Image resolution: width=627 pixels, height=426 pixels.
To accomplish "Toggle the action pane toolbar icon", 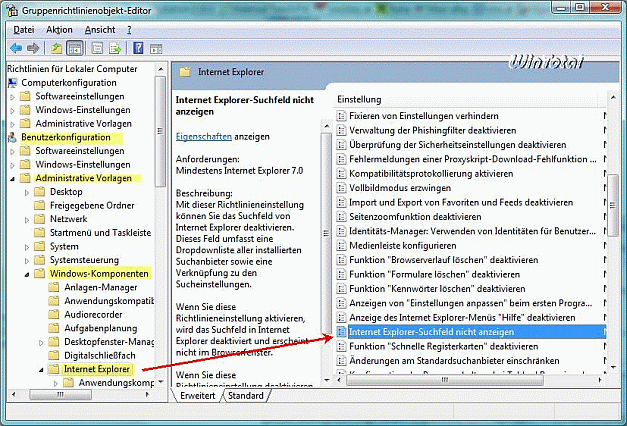I will [156, 49].
